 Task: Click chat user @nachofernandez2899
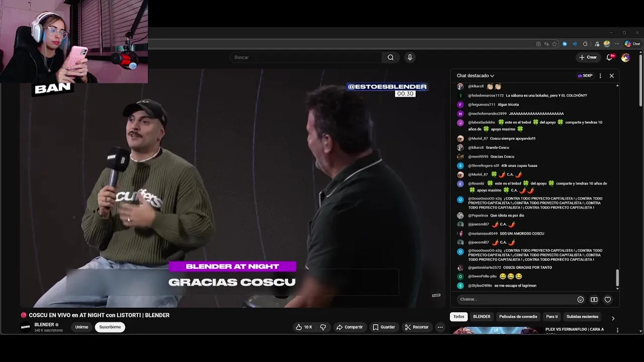click(487, 114)
